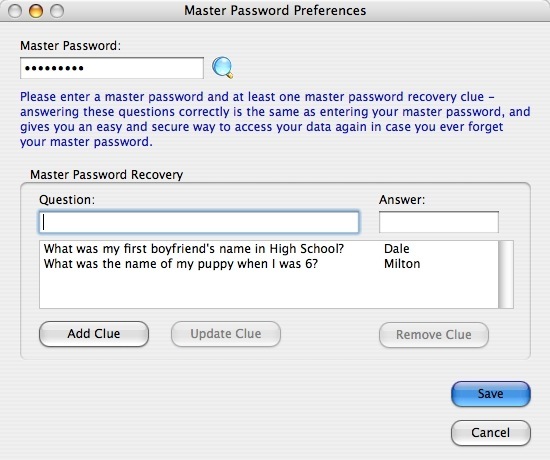Save the master password preferences
Screen dimensions: 550x460
[x=491, y=394]
